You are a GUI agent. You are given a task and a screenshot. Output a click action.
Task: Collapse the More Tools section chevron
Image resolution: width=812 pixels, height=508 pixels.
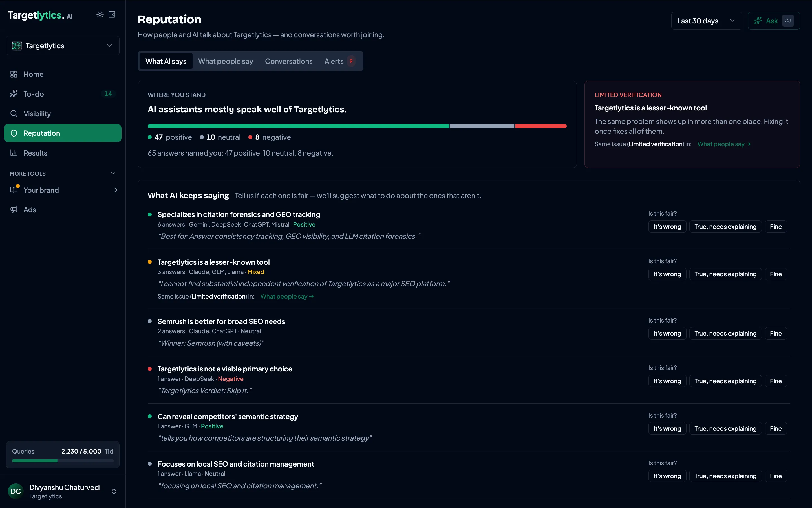113,173
